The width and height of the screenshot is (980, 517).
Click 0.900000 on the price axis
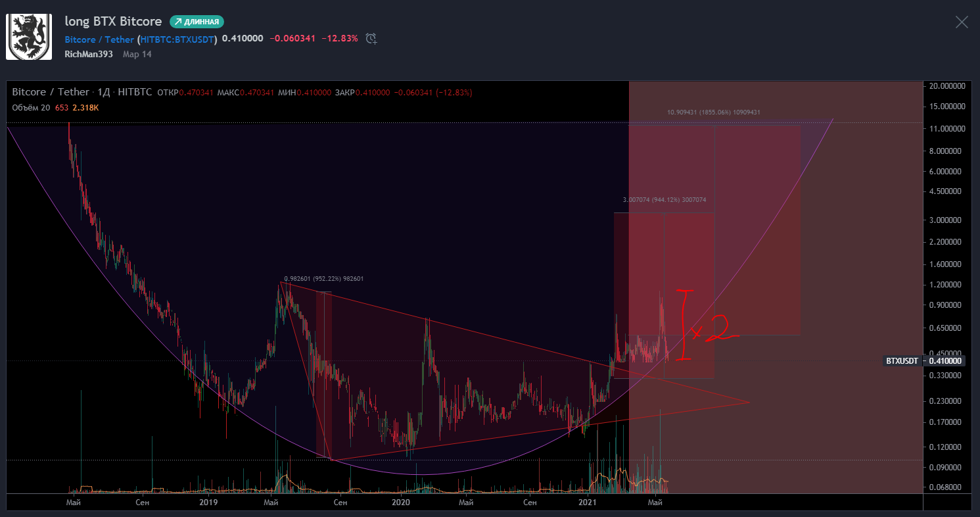pyautogui.click(x=946, y=305)
